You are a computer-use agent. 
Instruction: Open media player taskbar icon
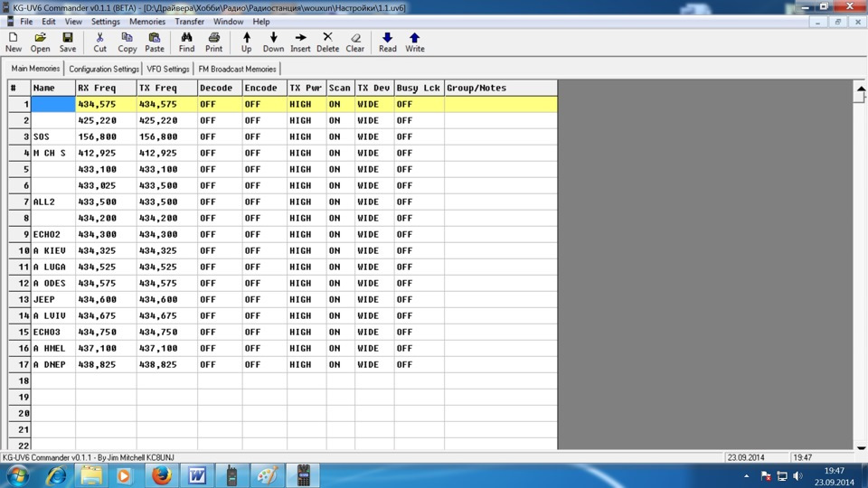tap(124, 476)
